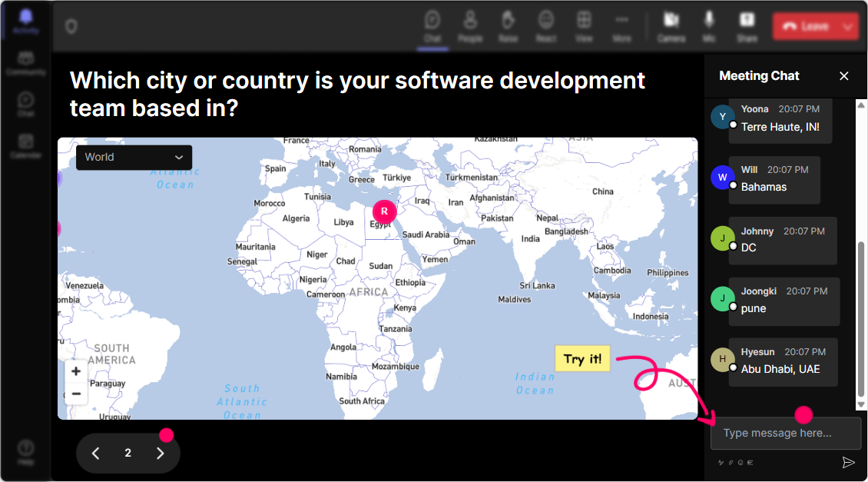Open GIF picker in chat compose
Screen dimensions: 868x482
(750, 463)
